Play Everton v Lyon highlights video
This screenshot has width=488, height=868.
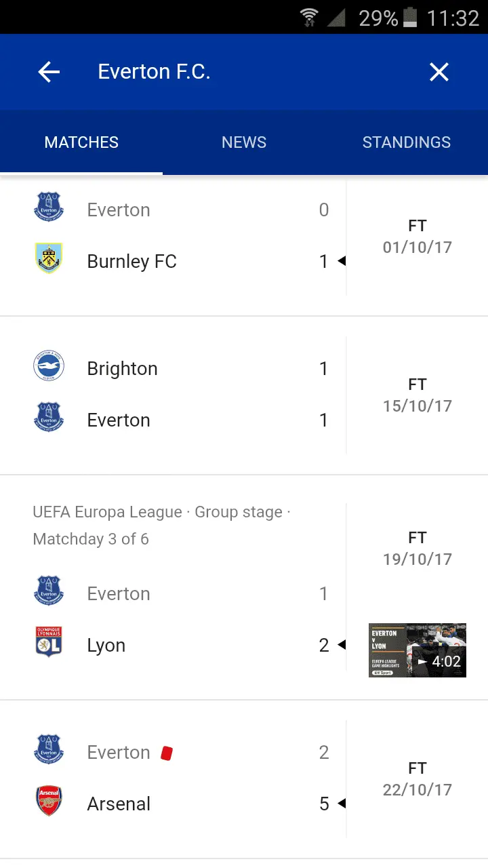(x=418, y=650)
